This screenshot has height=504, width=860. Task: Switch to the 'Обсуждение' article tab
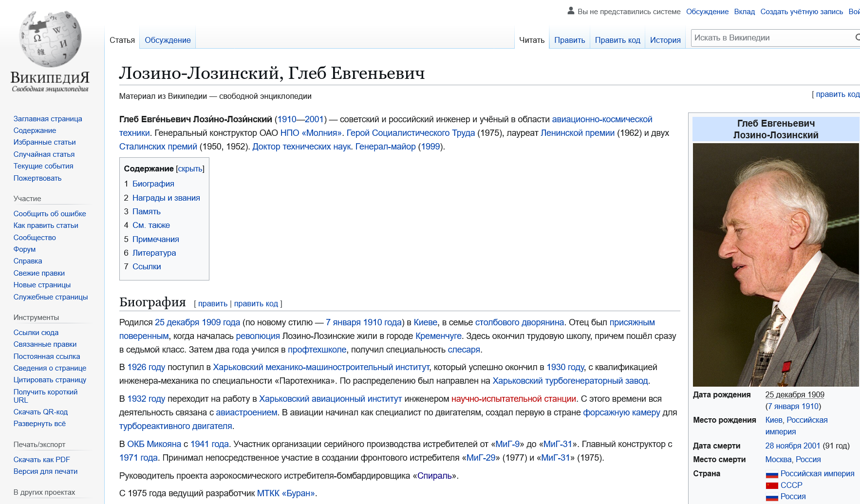(168, 40)
